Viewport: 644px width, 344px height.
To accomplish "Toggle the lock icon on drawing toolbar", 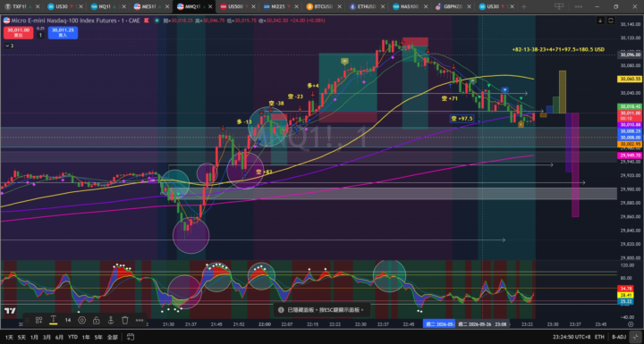I will pos(96,320).
